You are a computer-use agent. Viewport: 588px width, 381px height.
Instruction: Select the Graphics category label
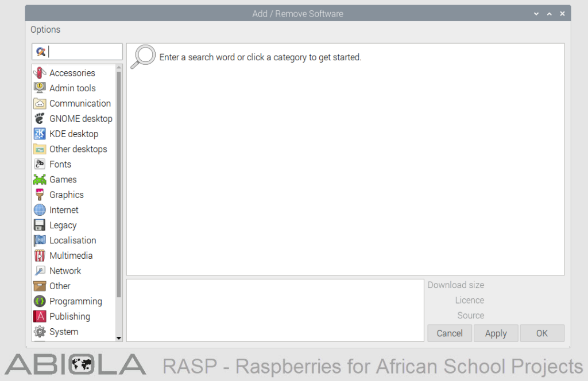coord(67,195)
